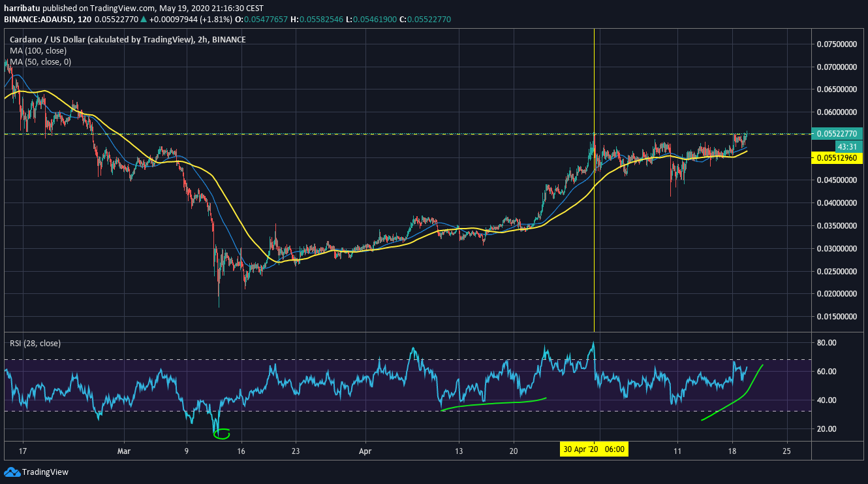Click the 0.01500000 price axis label
Viewport: 868px width, 484px height.
(838, 317)
